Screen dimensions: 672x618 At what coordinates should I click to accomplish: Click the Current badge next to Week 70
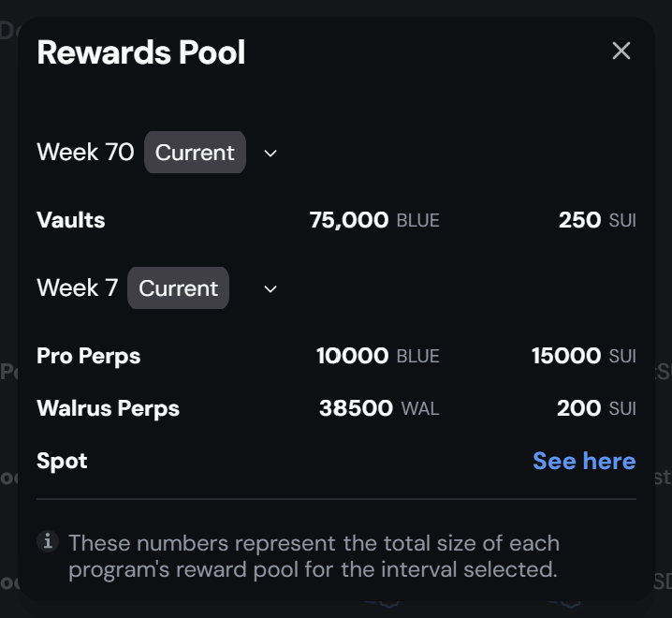195,153
